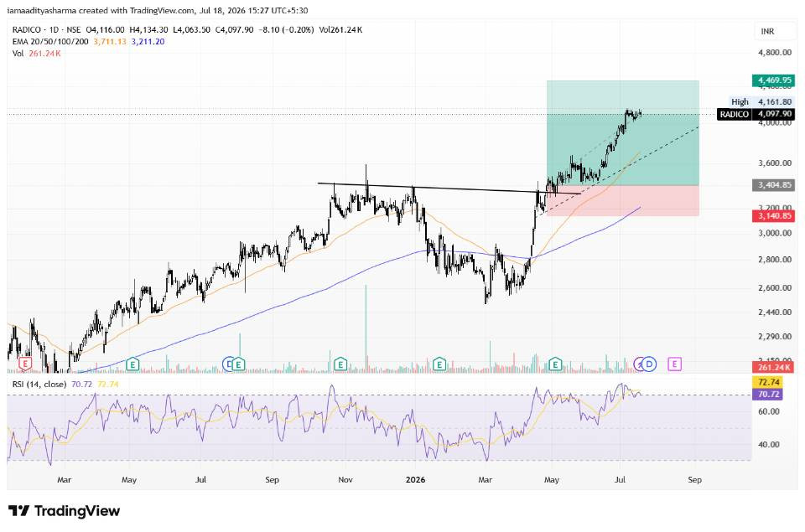Click the 60.00 RSI axis label
The image size is (805, 532).
coord(769,411)
